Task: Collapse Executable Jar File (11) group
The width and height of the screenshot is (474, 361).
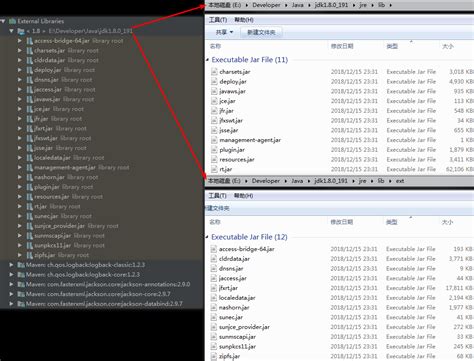Action: [x=207, y=60]
